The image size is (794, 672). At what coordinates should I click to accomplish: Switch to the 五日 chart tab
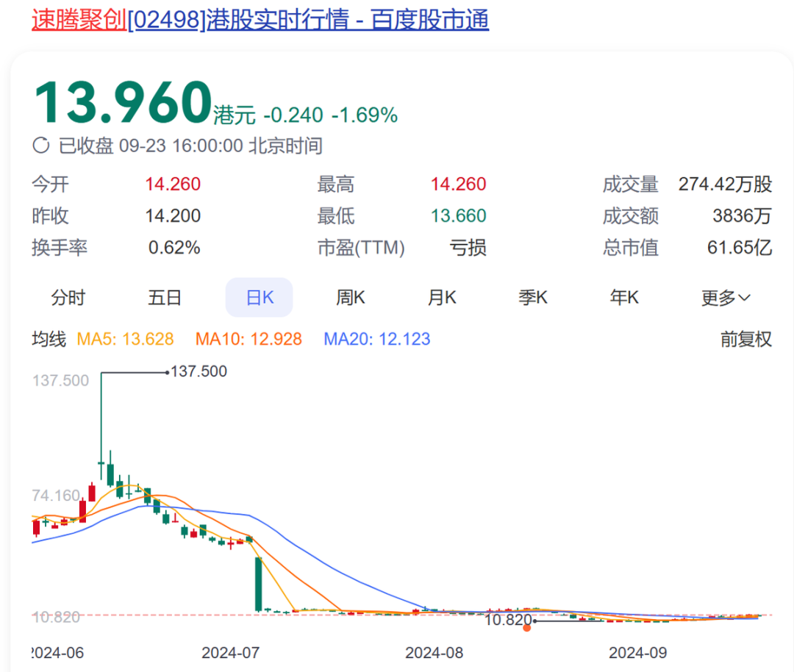[x=165, y=297]
